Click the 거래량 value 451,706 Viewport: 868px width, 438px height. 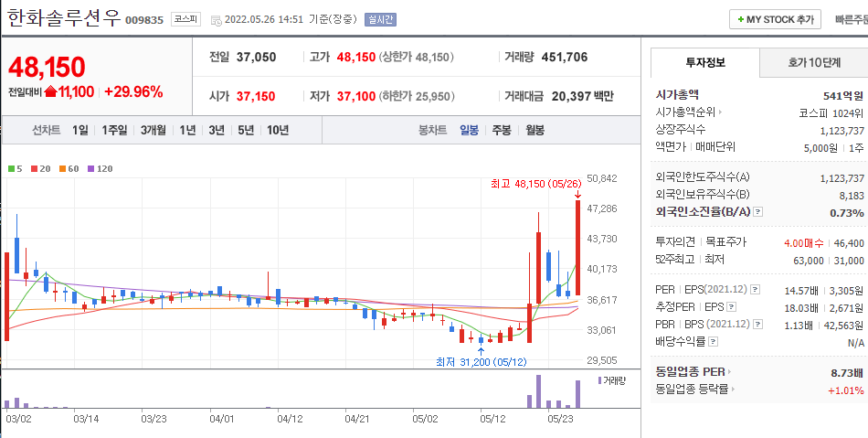pyautogui.click(x=565, y=57)
